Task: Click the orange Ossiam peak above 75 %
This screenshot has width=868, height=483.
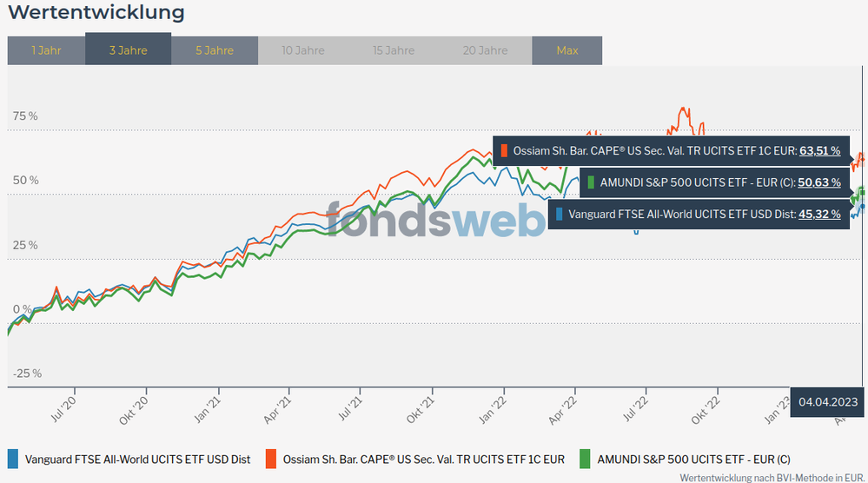Action: tap(683, 109)
